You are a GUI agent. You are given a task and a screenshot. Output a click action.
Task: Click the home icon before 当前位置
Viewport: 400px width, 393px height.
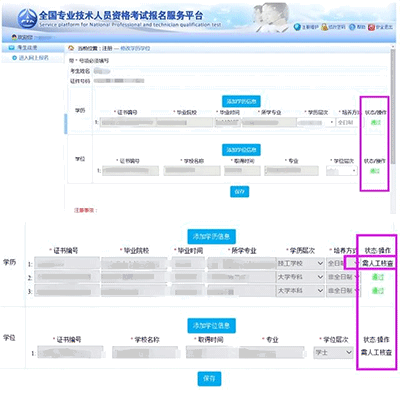coord(71,48)
